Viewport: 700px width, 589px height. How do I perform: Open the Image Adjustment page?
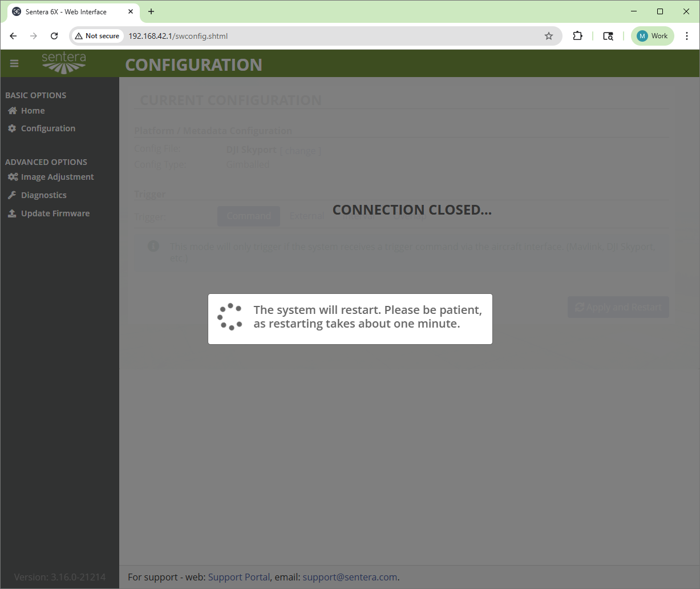point(57,177)
